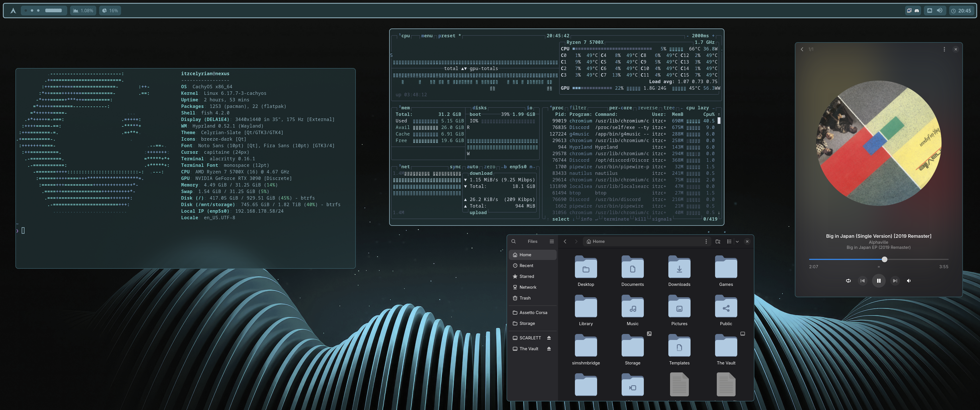980x410 pixels.
Task: Go back in Files navigation
Action: point(565,241)
